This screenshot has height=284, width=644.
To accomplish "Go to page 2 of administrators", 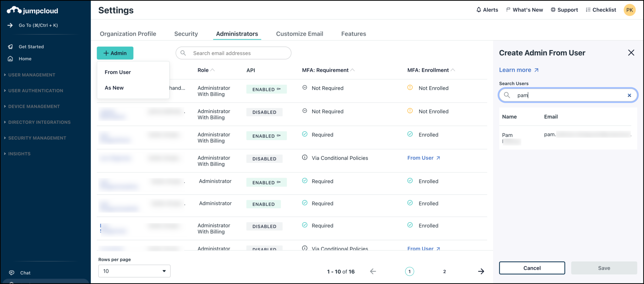I will 444,271.
